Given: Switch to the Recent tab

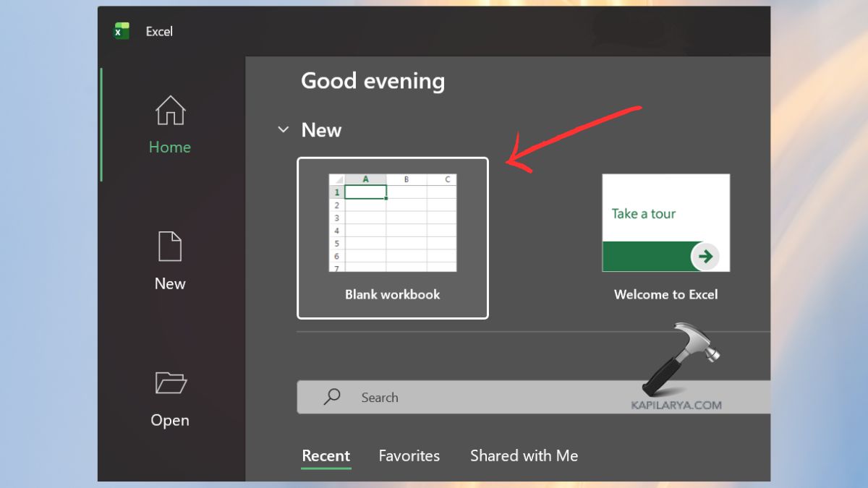Looking at the screenshot, I should pos(325,455).
